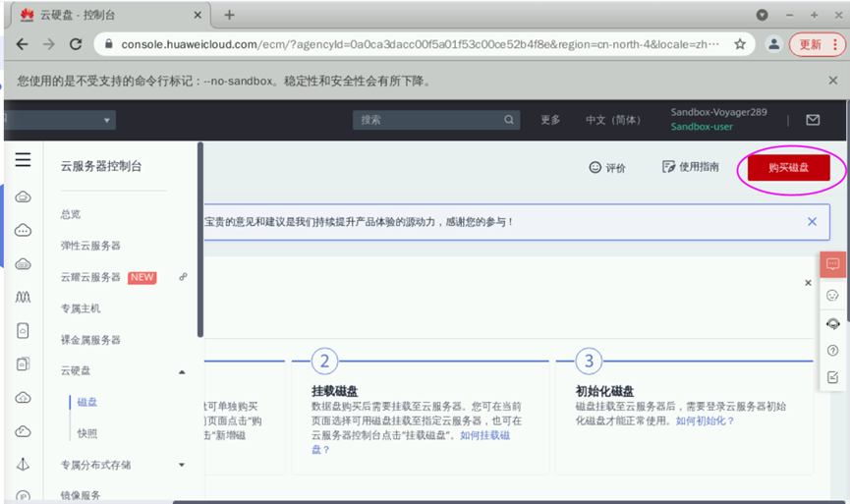Image resolution: width=850 pixels, height=504 pixels.
Task: Collapse the 云硬盘 menu section
Action: 182,371
